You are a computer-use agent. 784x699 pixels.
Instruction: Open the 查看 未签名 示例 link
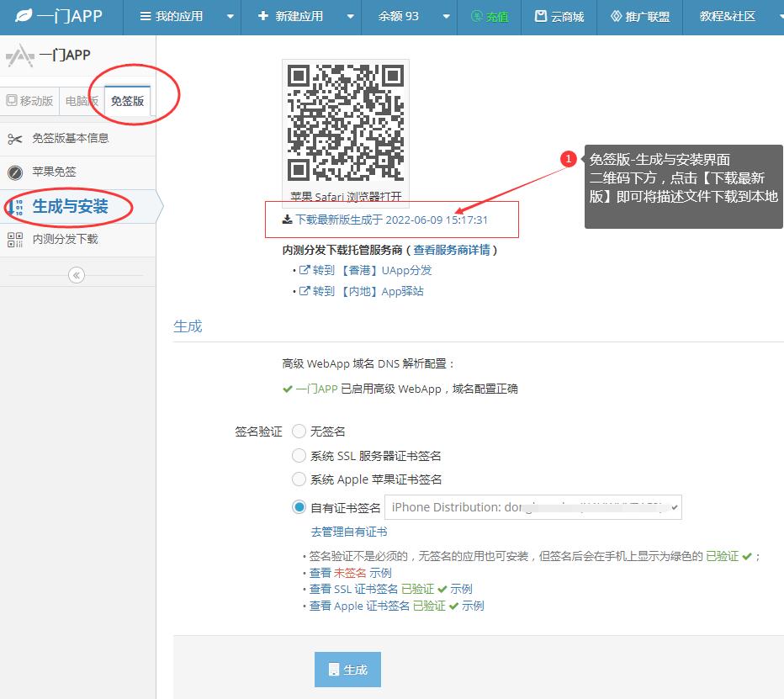[350, 573]
